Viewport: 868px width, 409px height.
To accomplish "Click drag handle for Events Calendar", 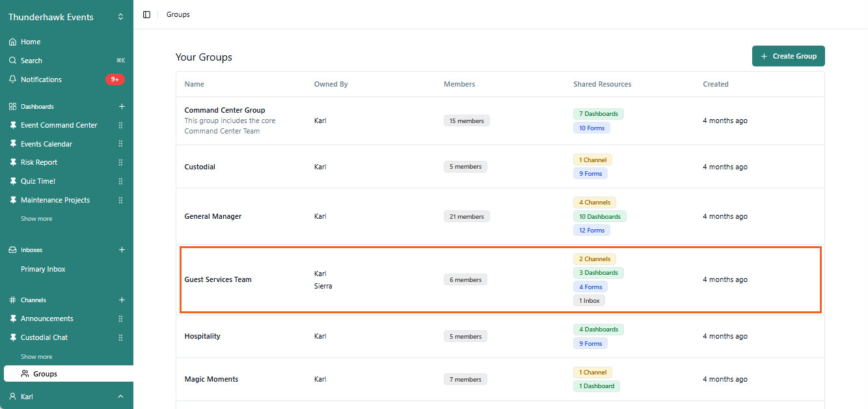I will [120, 144].
